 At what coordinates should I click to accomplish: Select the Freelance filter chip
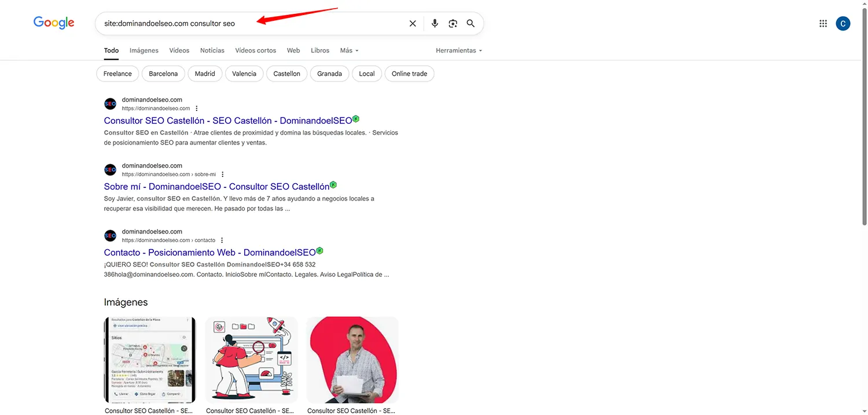coord(117,74)
